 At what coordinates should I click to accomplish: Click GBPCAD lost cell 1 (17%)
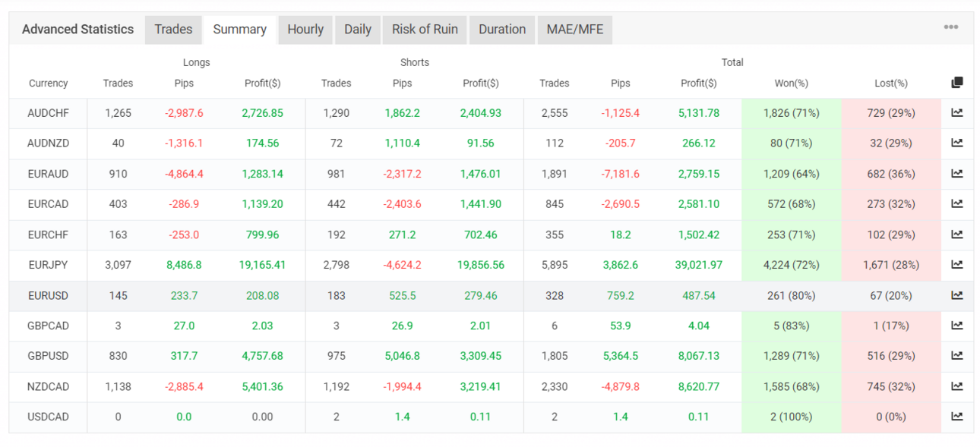coord(891,326)
